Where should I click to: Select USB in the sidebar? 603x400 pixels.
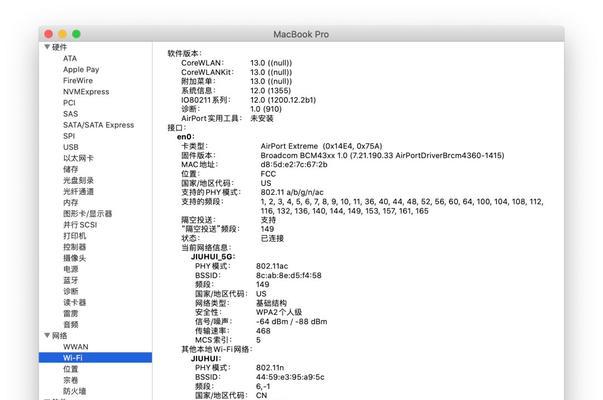(71, 147)
